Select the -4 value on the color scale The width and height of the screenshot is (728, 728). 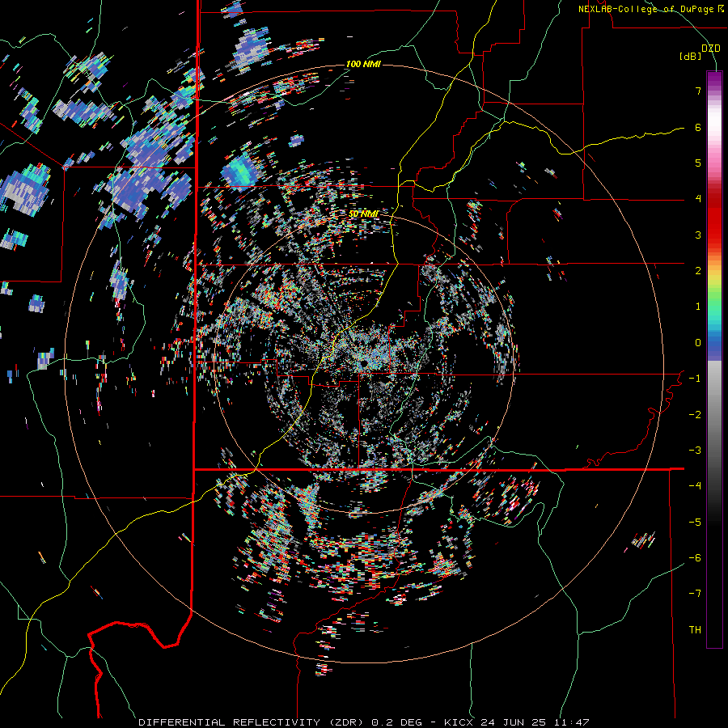(x=695, y=486)
